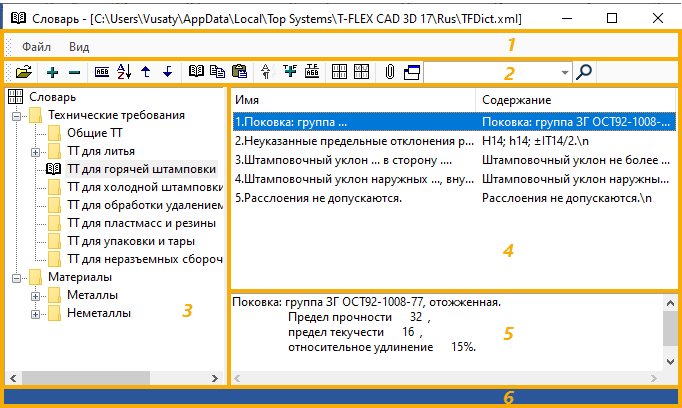Click the preview pane vertical scrollbar thumb

pyautogui.click(x=670, y=328)
